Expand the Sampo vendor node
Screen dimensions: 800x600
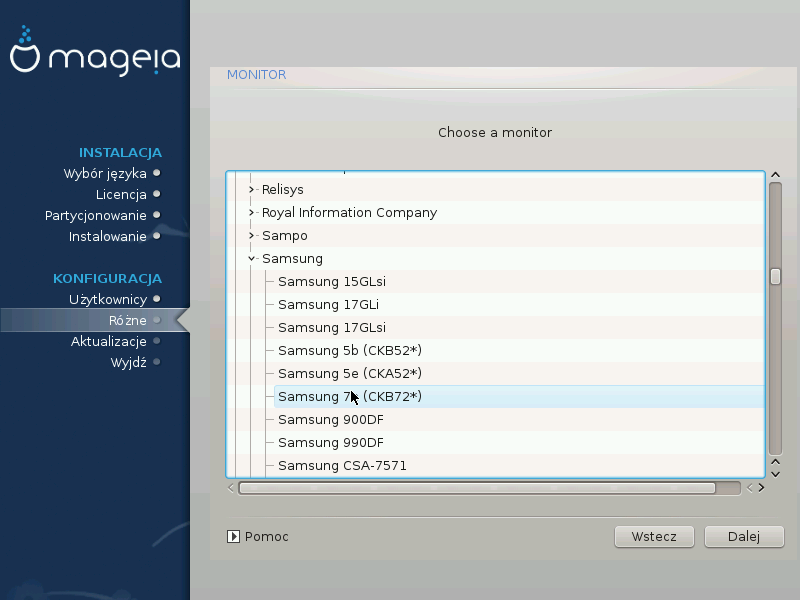click(251, 235)
